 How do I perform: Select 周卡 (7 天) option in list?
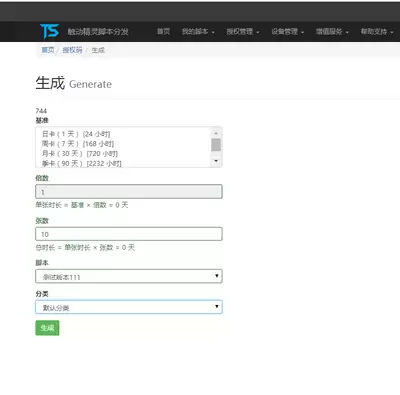click(124, 144)
